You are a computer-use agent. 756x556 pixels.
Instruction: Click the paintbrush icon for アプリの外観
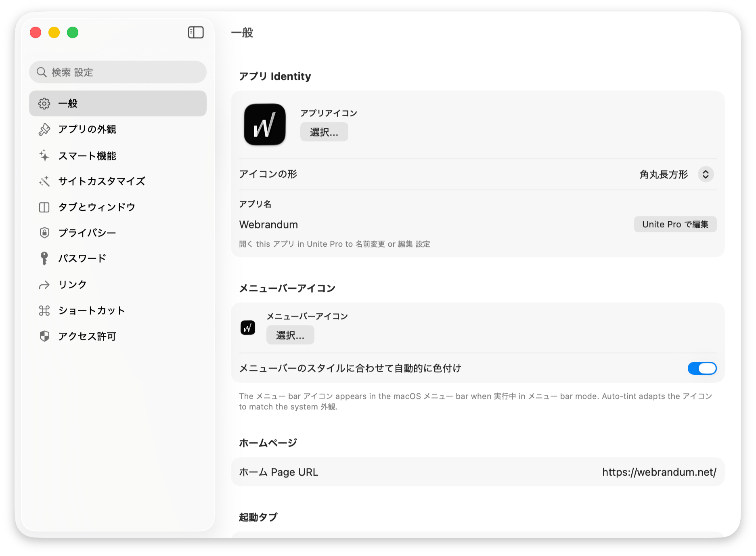coord(44,130)
